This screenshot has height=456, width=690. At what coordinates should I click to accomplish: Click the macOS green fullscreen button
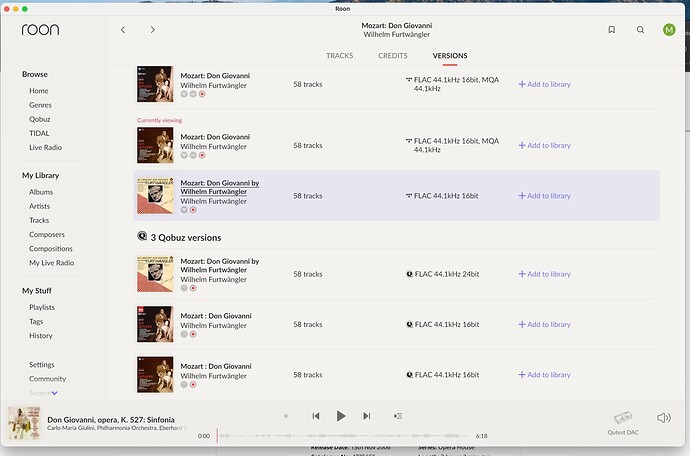click(25, 9)
